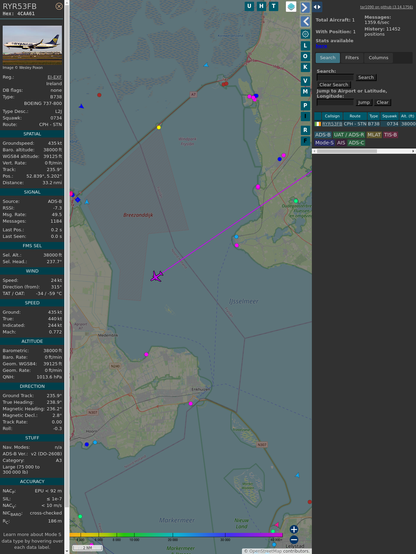Sort table by Callsign column header
Viewport: 416px width, 554px height.
(x=332, y=116)
